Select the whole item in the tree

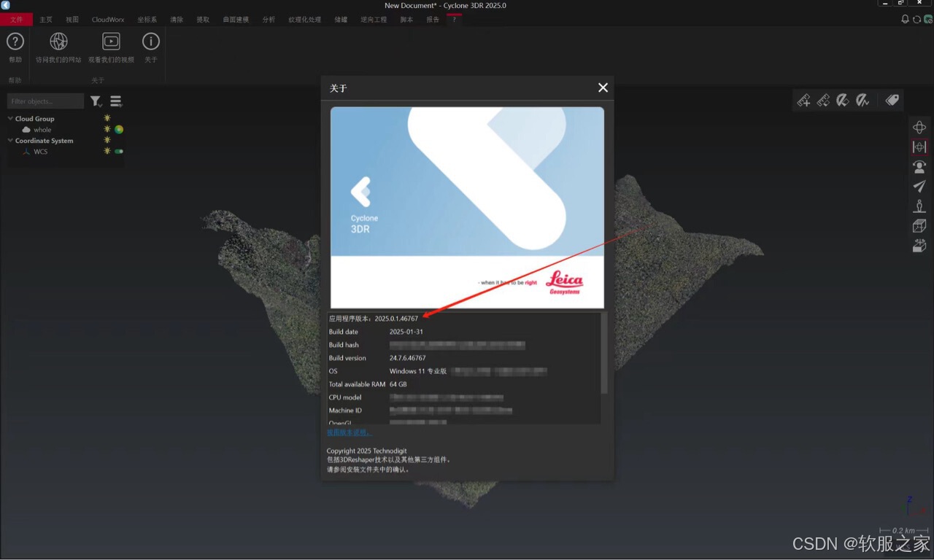(x=42, y=130)
